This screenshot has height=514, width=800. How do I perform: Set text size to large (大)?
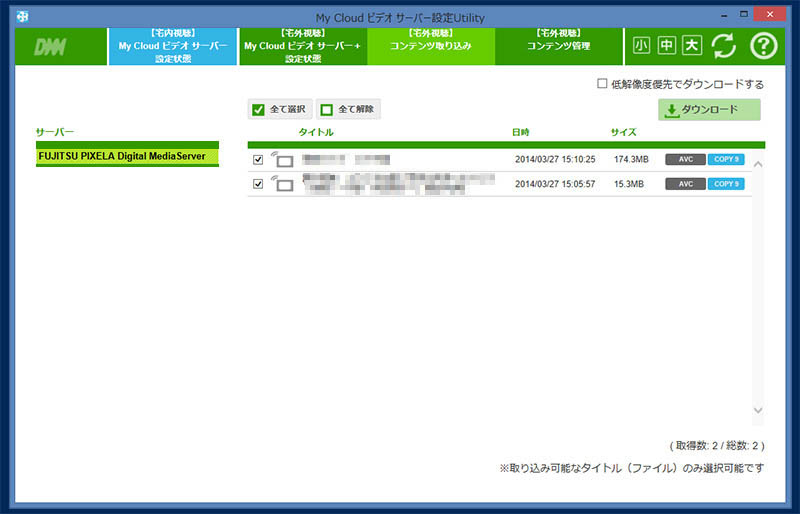tap(691, 46)
